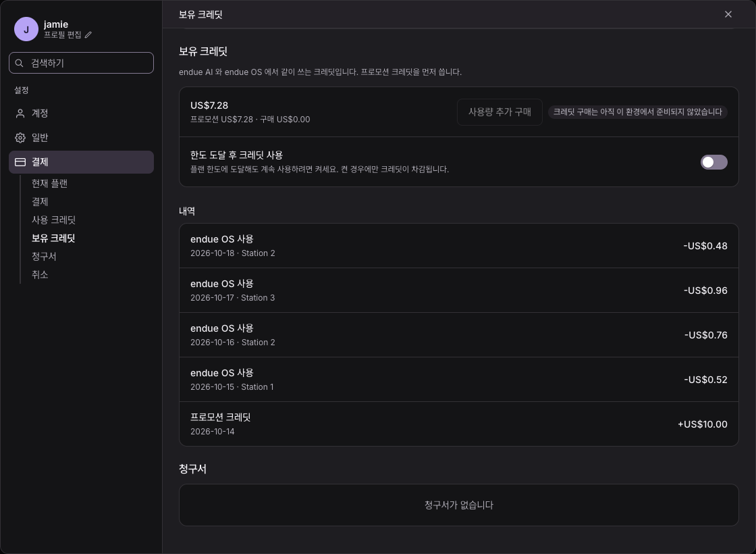756x554 pixels.
Task: Focus the 검색하기 search field
Action: [81, 63]
